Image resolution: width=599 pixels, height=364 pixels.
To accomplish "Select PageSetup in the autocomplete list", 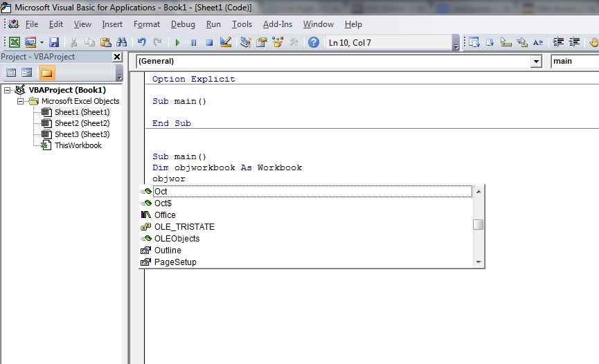I will [306, 262].
